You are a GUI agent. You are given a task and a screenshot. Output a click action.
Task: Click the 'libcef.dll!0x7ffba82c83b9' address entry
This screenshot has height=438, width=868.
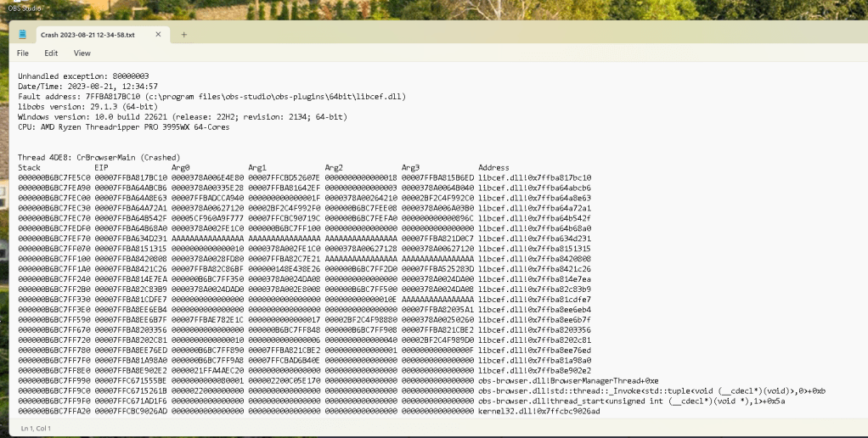[x=535, y=289]
